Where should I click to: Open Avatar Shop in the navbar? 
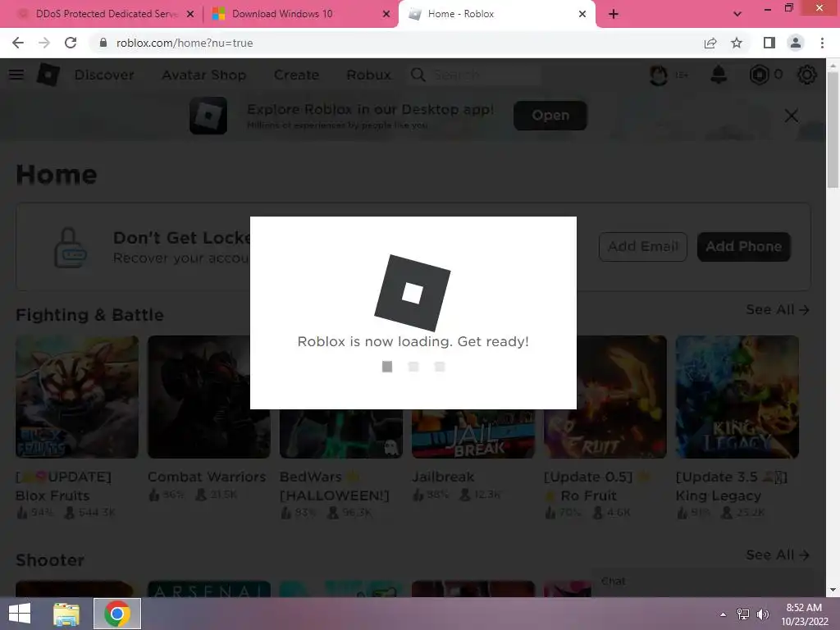204,75
